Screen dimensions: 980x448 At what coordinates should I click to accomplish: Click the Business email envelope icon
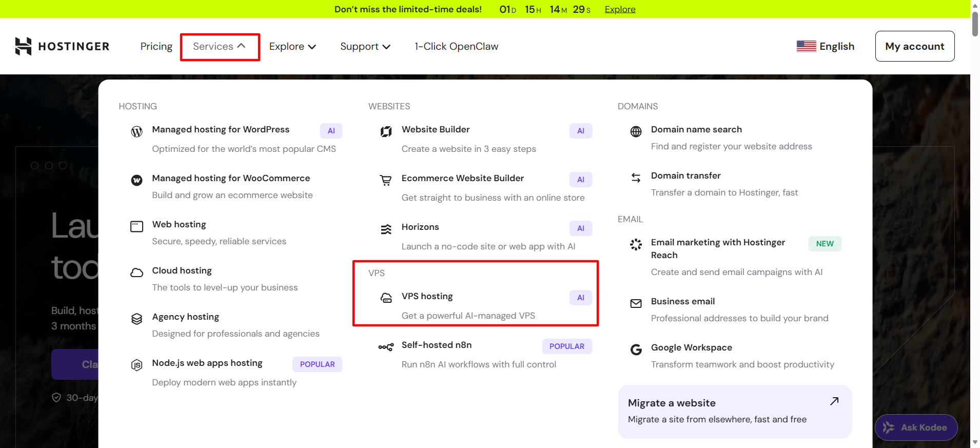pyautogui.click(x=636, y=303)
